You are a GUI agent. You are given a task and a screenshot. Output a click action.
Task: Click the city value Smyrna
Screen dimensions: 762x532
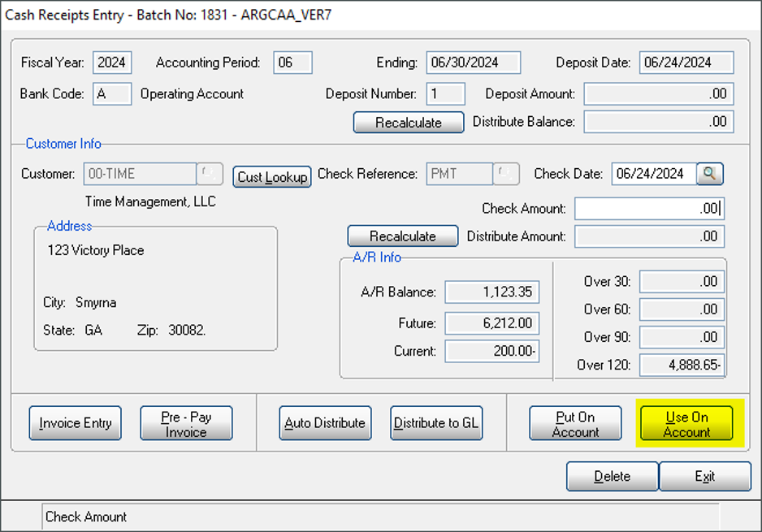click(96, 303)
